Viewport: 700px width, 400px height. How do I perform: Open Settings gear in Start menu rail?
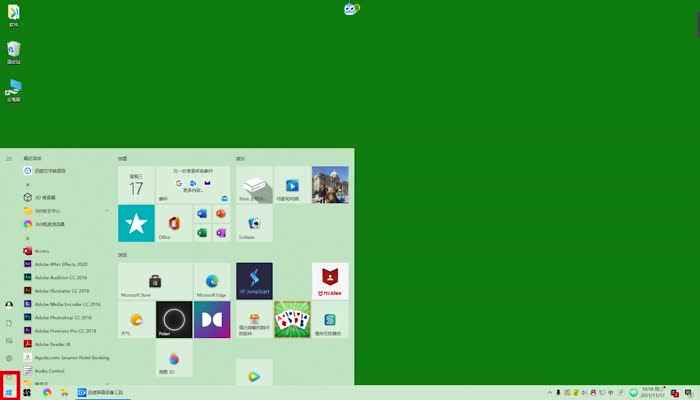pyautogui.click(x=9, y=358)
